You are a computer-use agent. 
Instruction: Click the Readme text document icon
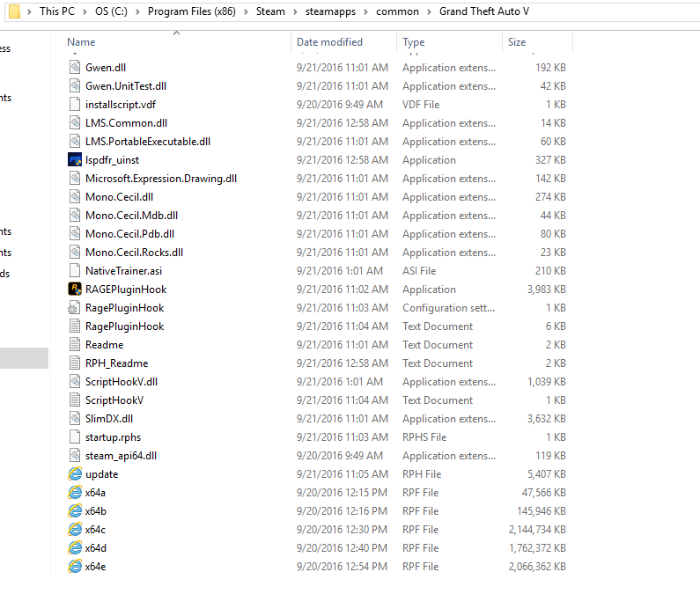75,345
